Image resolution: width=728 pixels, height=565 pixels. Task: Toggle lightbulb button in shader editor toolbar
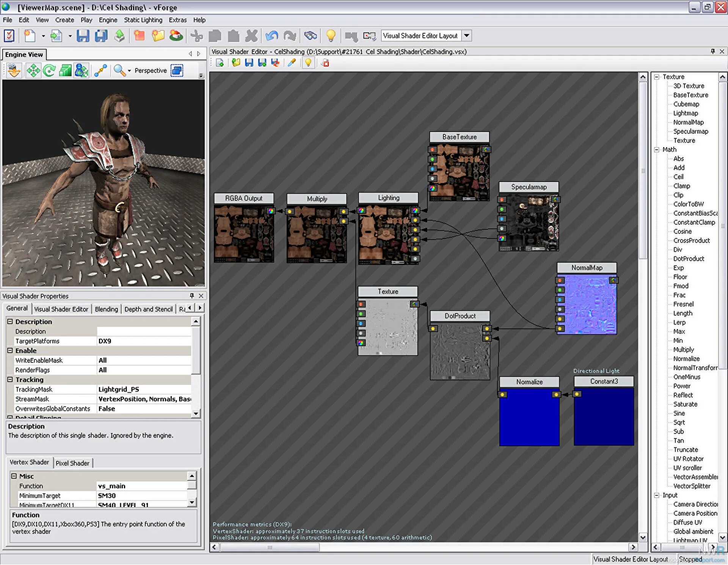[x=308, y=63]
